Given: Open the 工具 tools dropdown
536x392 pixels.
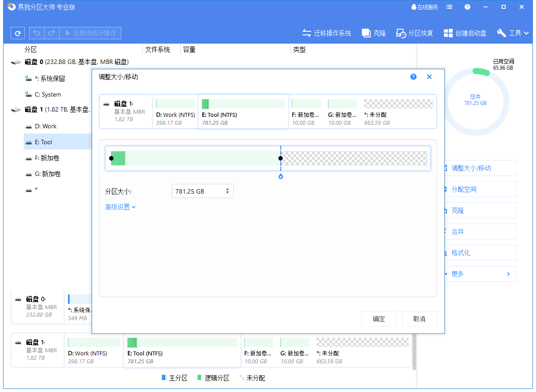Looking at the screenshot, I should click(x=513, y=33).
